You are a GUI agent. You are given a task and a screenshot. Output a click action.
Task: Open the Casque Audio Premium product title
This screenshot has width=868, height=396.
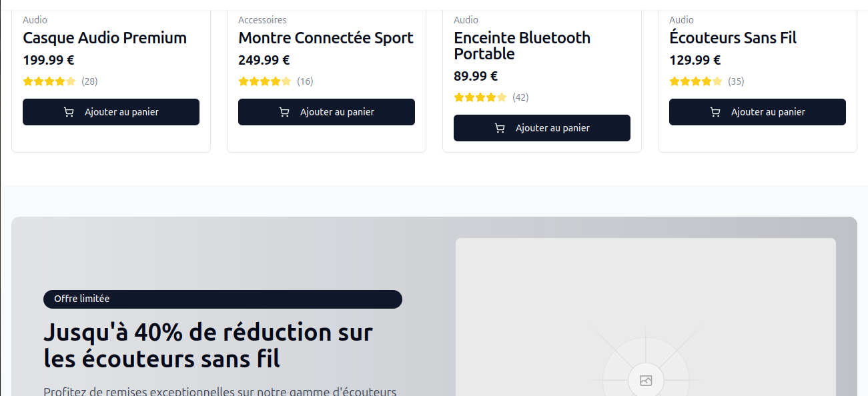click(105, 38)
